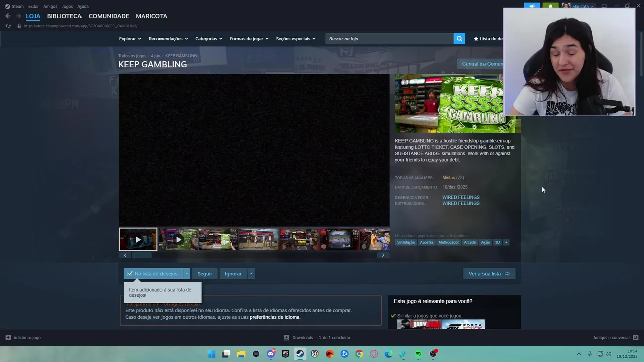Toggle Na lista de desejos wishlist checkbox
Viewport: 644px width, 362px height.
[x=130, y=274]
